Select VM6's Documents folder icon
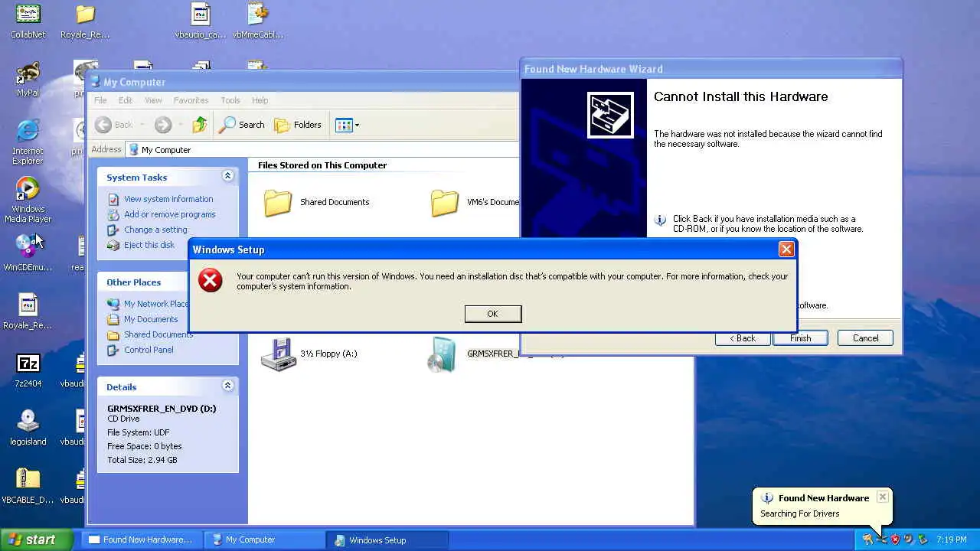Viewport: 980px width, 551px height. 445,202
